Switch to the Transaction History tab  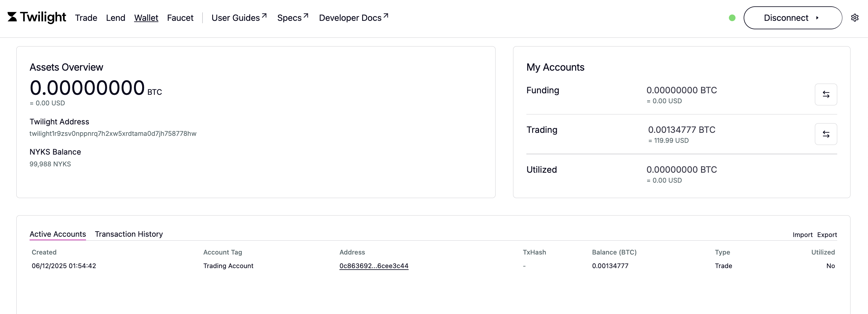point(129,234)
